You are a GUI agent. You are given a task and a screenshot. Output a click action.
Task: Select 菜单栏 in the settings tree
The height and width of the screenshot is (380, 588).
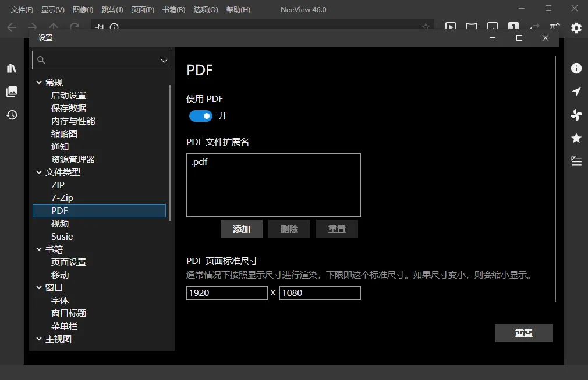pyautogui.click(x=64, y=326)
